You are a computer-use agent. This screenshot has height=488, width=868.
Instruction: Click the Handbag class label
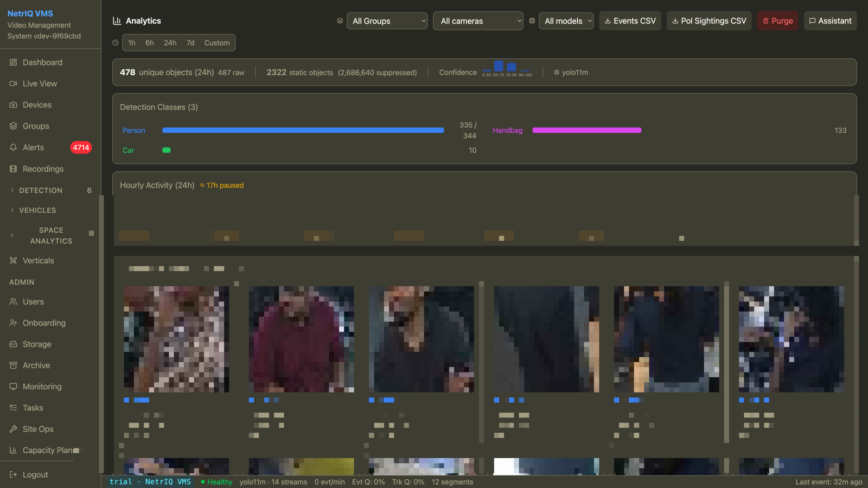508,131
